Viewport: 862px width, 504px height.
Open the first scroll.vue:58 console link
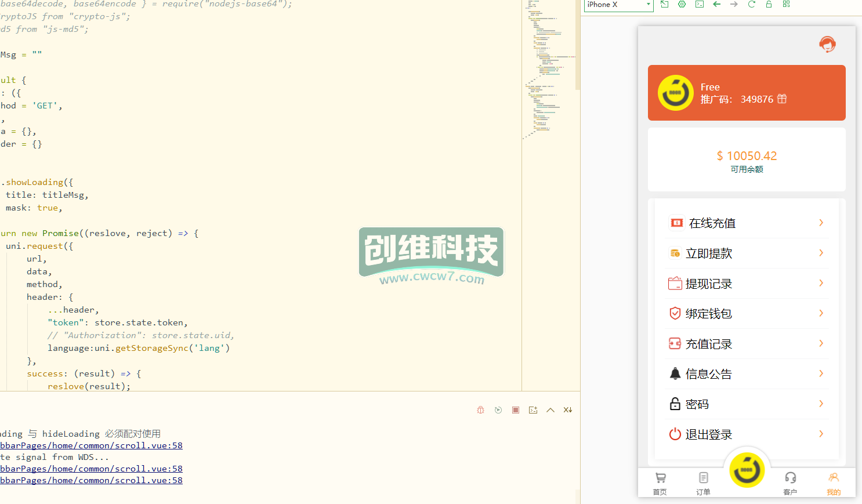91,445
